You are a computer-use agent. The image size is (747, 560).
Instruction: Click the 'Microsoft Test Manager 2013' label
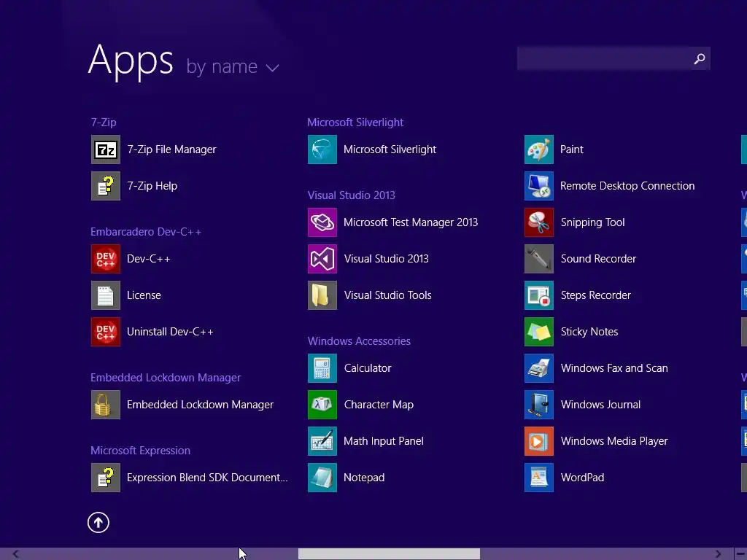411,222
